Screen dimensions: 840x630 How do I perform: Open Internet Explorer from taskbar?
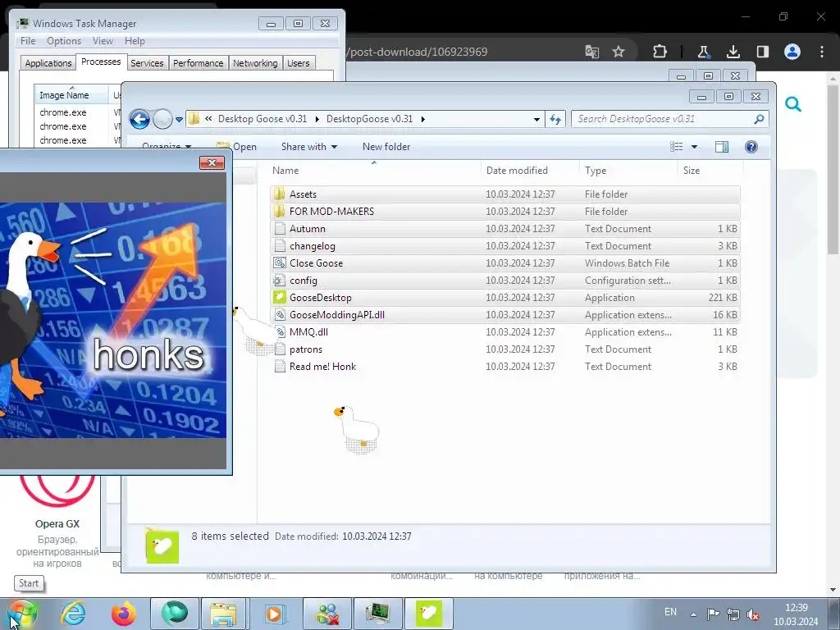coord(73,614)
